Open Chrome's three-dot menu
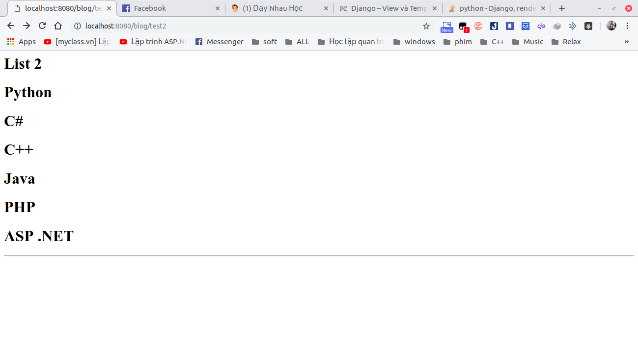Screen dimensions: 638x364 627,26
